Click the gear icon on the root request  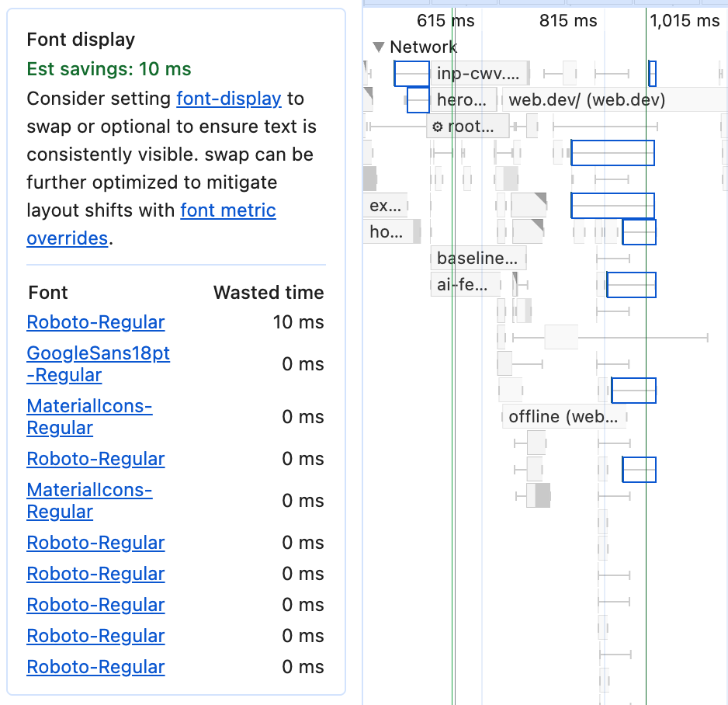[x=439, y=126]
